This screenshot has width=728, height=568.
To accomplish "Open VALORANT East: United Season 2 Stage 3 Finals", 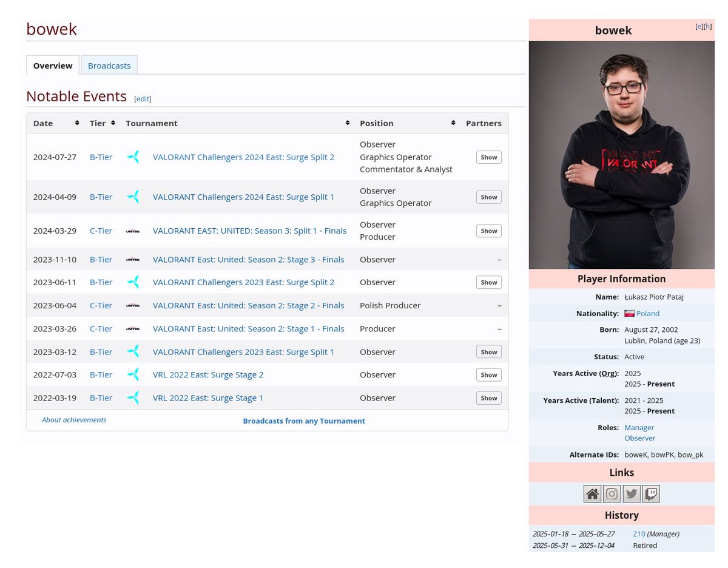I will pos(248,259).
